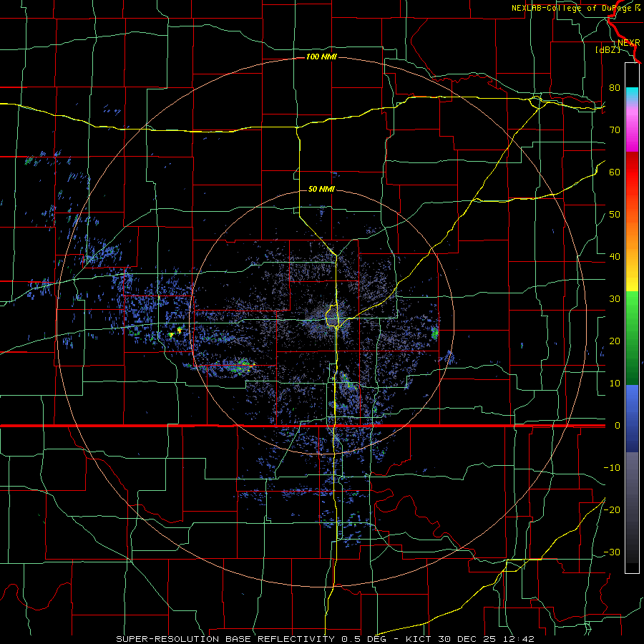This screenshot has width=644, height=644.
Task: Click the "[dBZ]" unit label
Action: [x=608, y=49]
